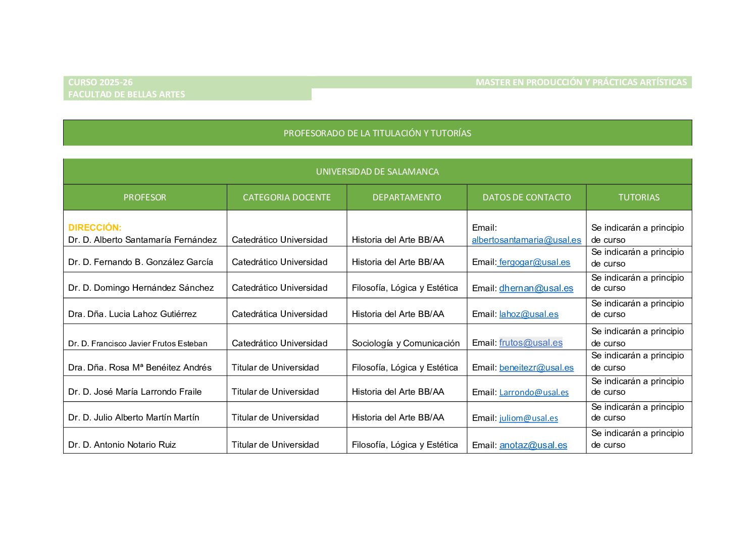
Task: Open the frutos@usal.es email link
Action: pyautogui.click(x=531, y=343)
